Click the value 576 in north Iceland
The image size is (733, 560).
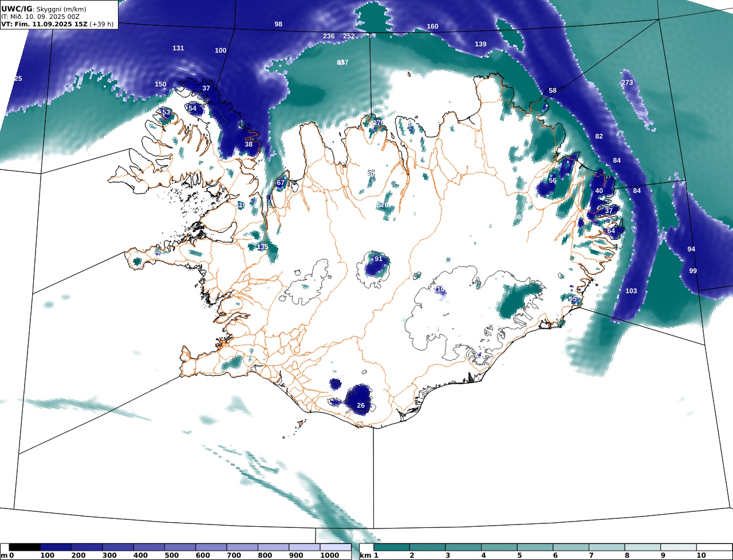[383, 204]
